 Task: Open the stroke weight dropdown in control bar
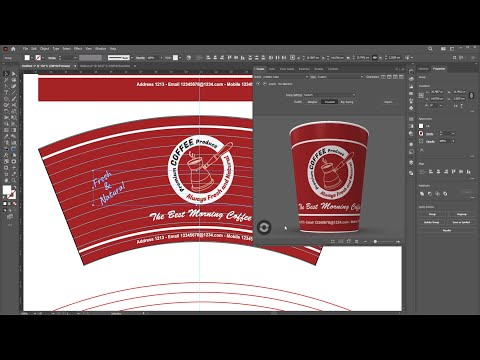[75, 58]
